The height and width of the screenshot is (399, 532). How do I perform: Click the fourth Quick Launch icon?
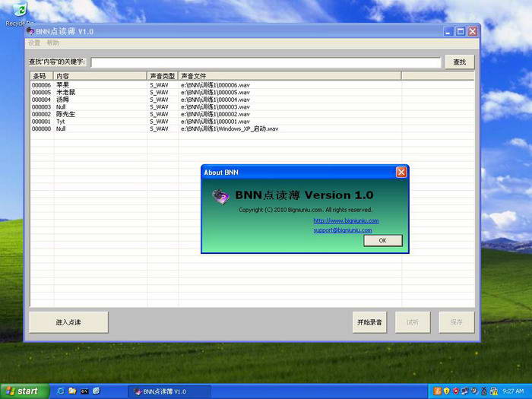pyautogui.click(x=97, y=391)
